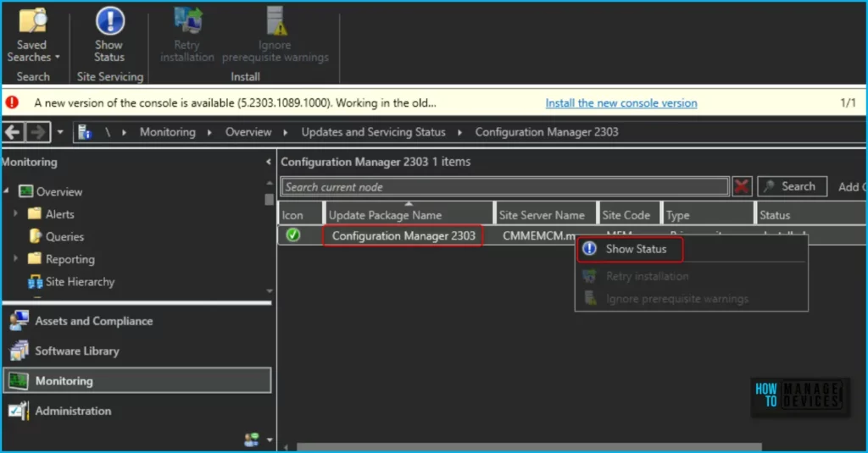Click the Administration workspace icon

(x=19, y=411)
